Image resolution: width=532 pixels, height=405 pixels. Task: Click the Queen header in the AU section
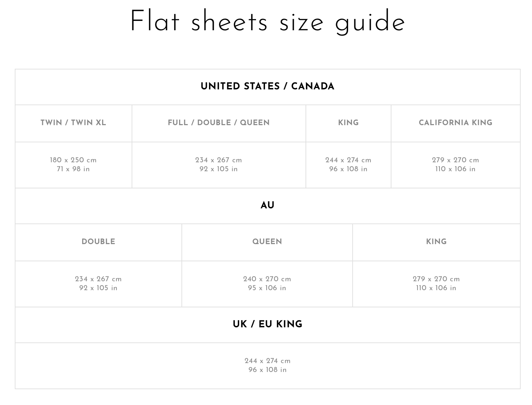tap(267, 242)
